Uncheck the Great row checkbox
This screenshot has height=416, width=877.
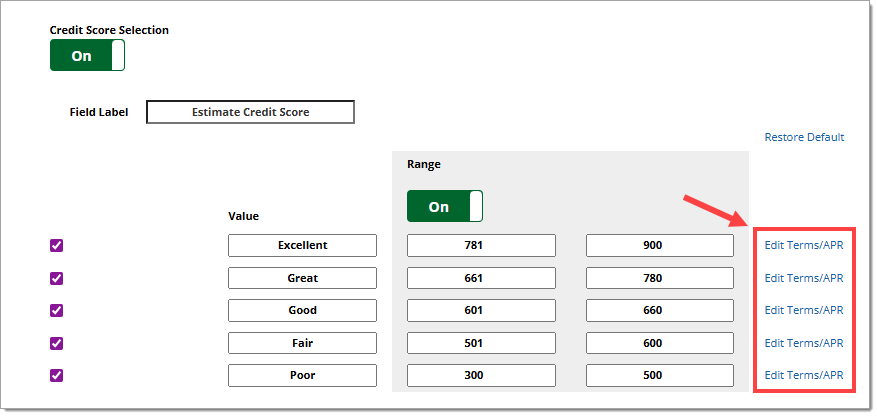57,278
